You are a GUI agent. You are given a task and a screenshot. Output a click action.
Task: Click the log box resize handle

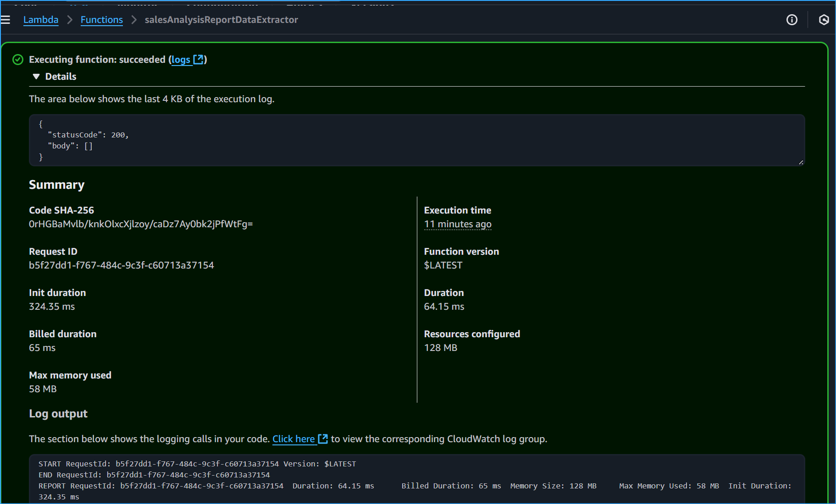tap(802, 161)
